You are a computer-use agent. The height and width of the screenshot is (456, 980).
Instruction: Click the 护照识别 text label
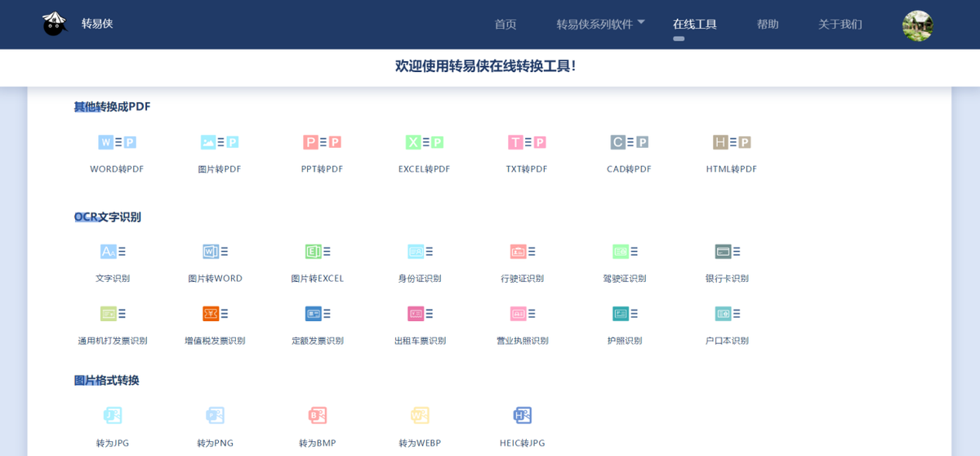[x=625, y=341]
